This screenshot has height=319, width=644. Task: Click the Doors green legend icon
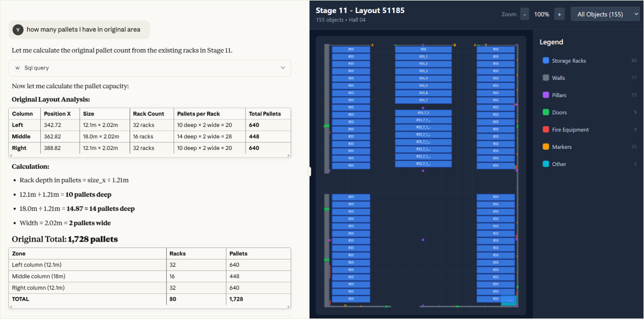[x=545, y=113]
